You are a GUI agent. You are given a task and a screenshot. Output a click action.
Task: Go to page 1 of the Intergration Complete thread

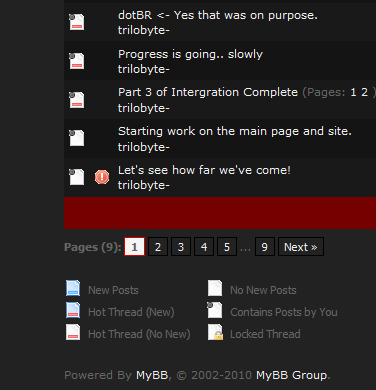click(353, 92)
